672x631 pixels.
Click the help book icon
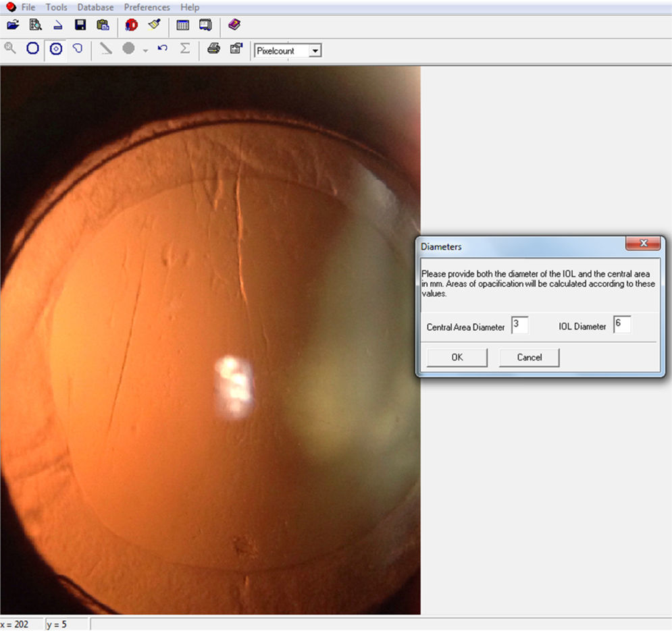(x=234, y=25)
